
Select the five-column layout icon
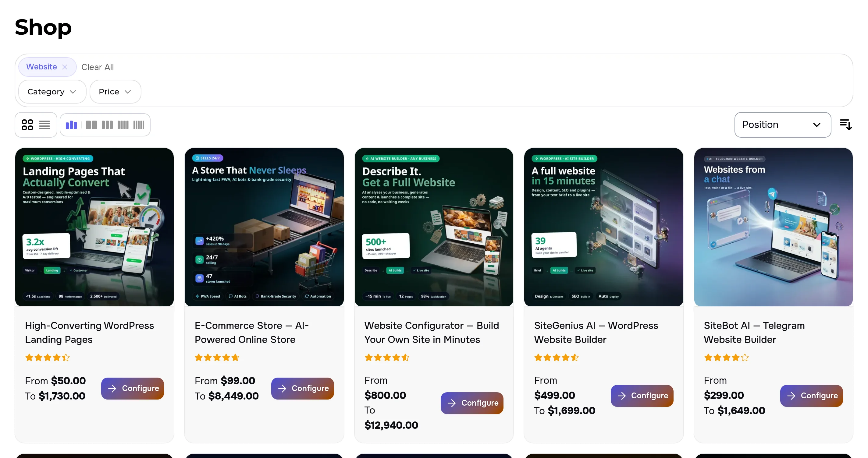coord(139,125)
